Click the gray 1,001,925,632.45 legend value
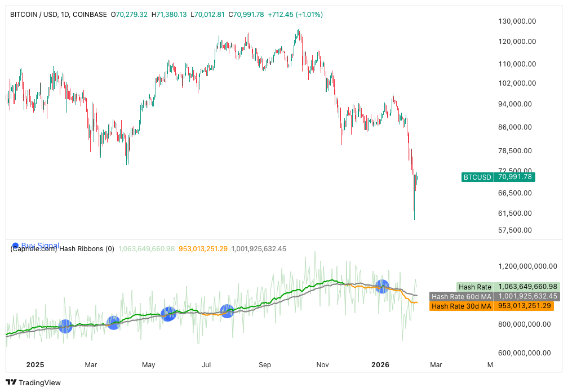The image size is (568, 392). (x=259, y=248)
